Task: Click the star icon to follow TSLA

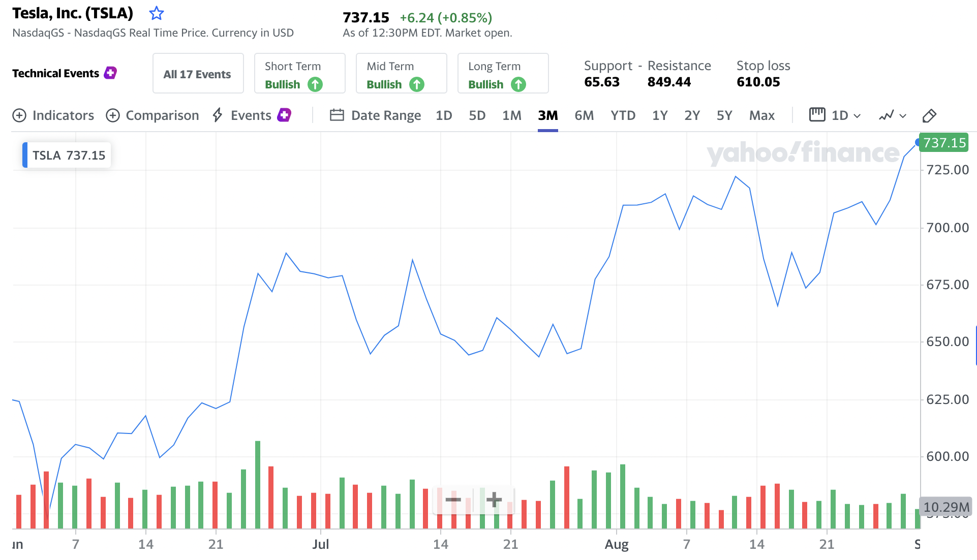Action: point(157,14)
